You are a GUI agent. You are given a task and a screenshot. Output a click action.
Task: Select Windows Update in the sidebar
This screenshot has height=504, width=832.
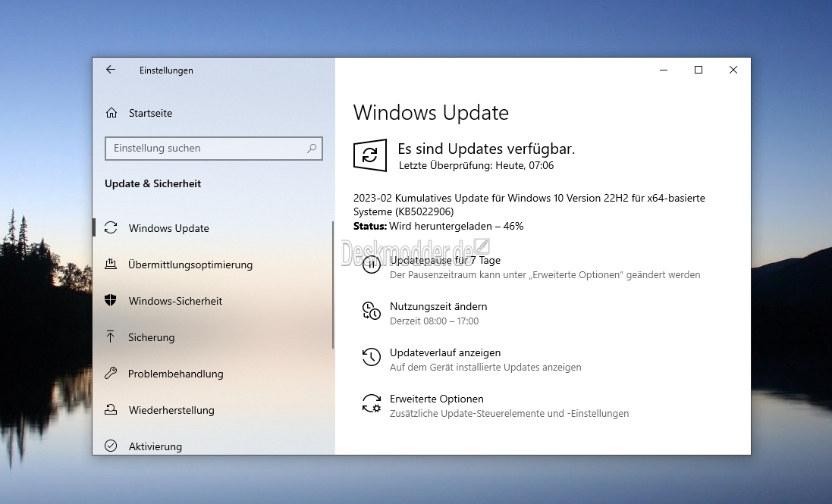(168, 228)
